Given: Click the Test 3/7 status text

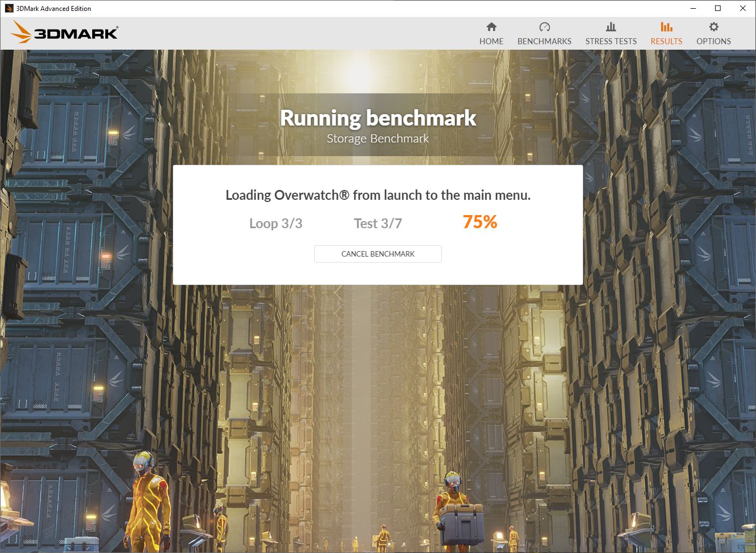Looking at the screenshot, I should [x=378, y=223].
